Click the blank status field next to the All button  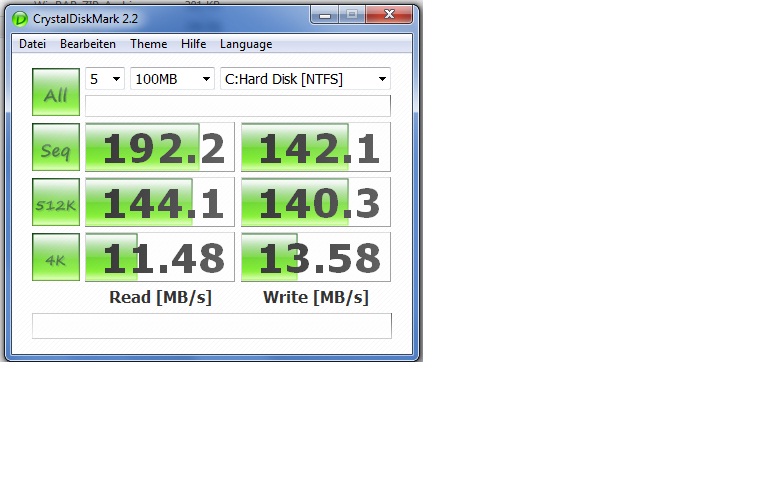point(238,106)
